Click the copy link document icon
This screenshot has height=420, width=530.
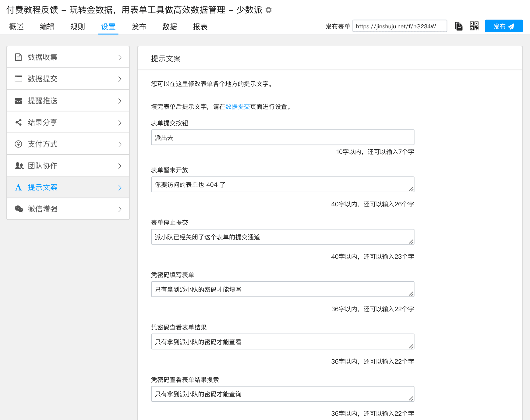click(459, 26)
